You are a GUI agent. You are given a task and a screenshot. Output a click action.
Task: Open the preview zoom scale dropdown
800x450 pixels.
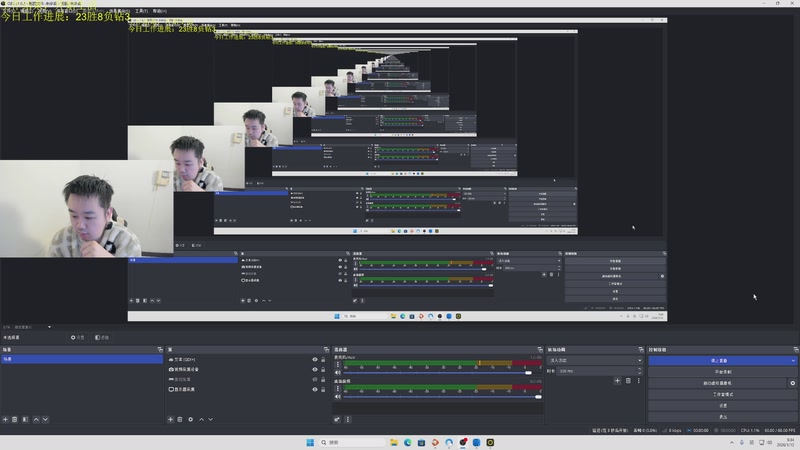[x=28, y=327]
